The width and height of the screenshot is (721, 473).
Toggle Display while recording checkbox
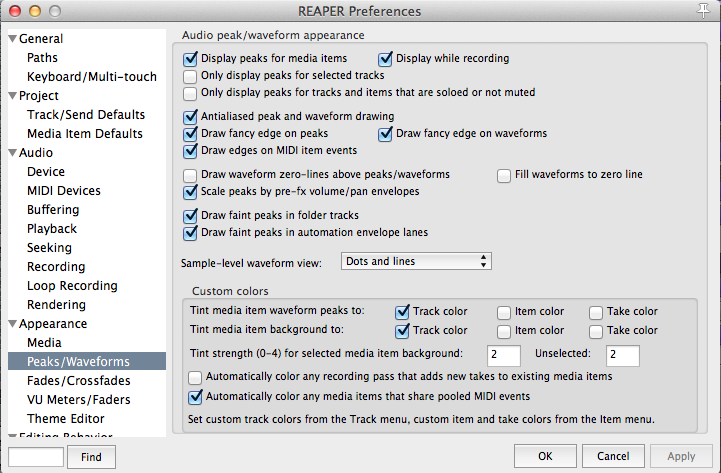(385, 59)
